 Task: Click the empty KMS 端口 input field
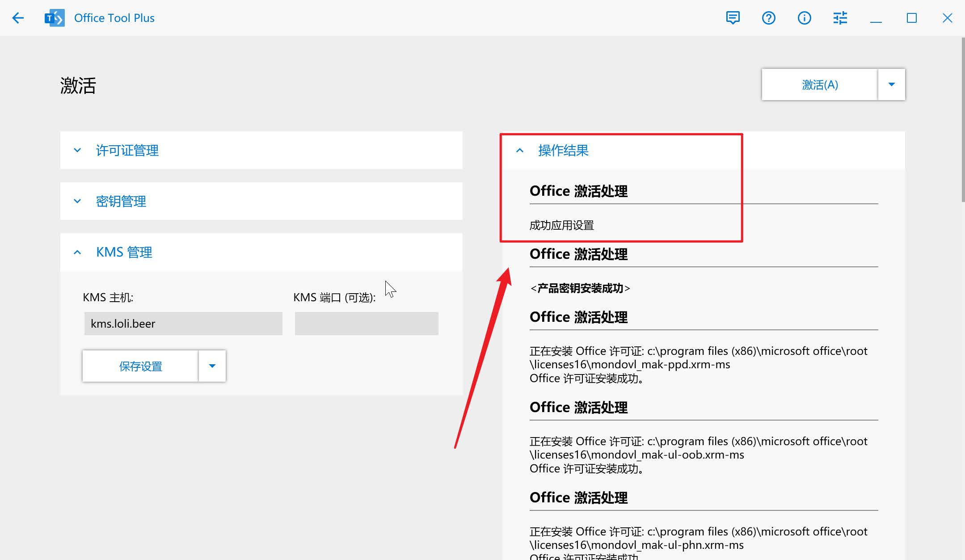367,324
